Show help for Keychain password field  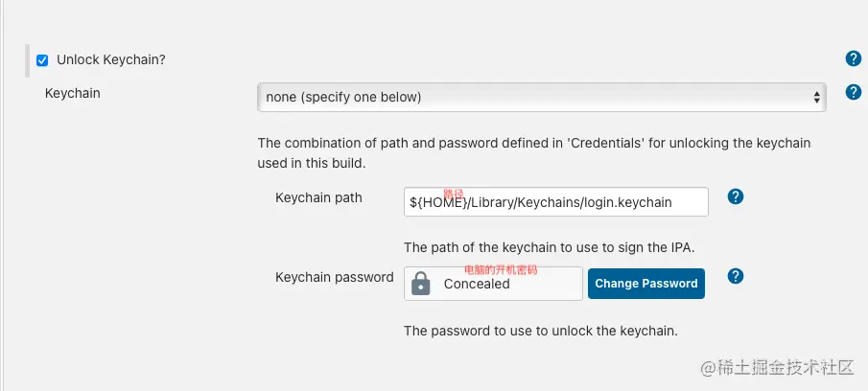point(736,276)
